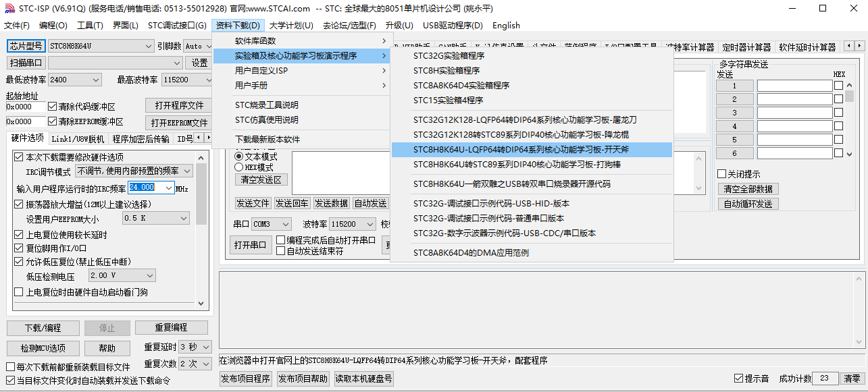This screenshot has height=392, width=868.
Task: Select STC8A8K64D4的DMA应用范例 item
Action: [x=532, y=254]
